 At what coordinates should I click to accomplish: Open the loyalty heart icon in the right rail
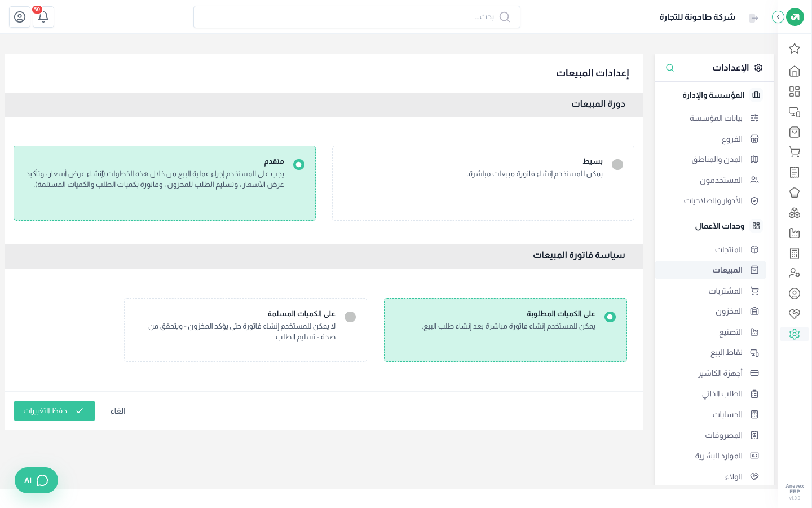point(795,314)
